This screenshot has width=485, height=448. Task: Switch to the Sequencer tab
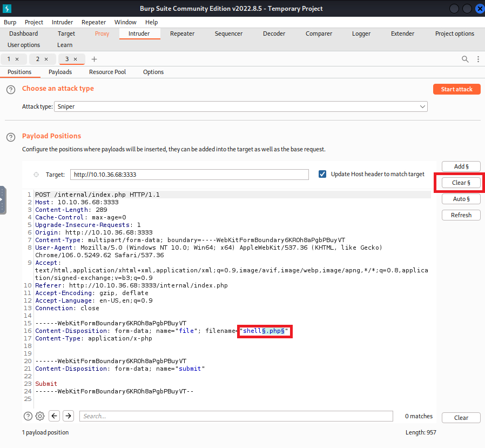tap(228, 34)
